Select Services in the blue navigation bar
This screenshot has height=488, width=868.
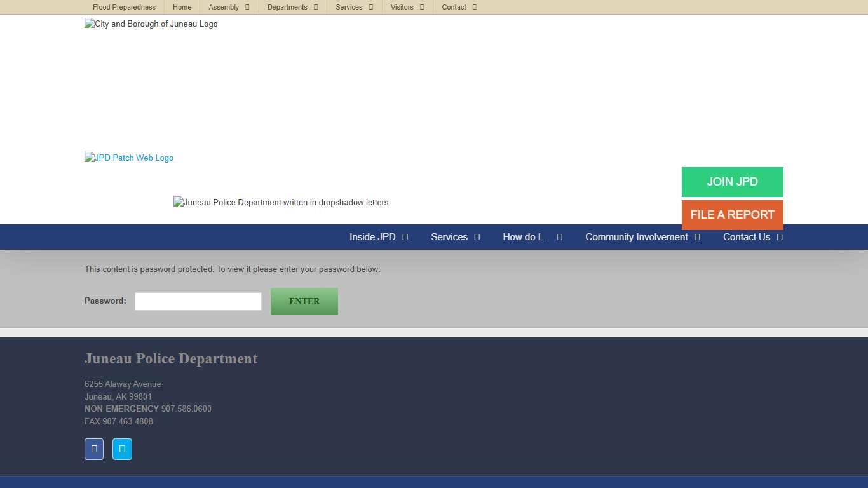point(455,237)
